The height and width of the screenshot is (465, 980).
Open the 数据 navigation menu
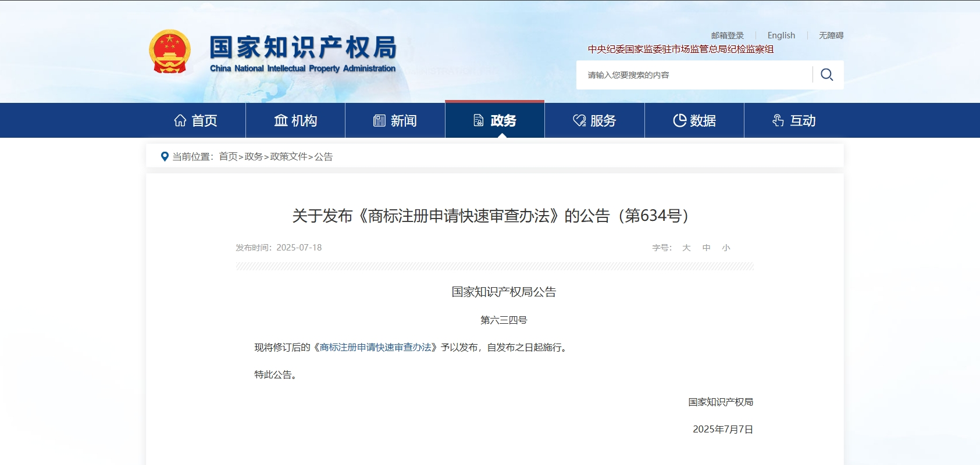703,120
